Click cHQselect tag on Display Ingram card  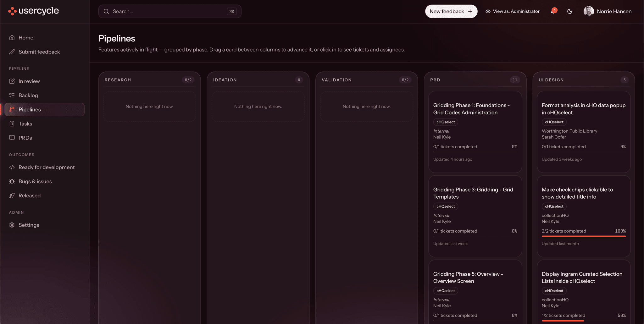pos(554,291)
